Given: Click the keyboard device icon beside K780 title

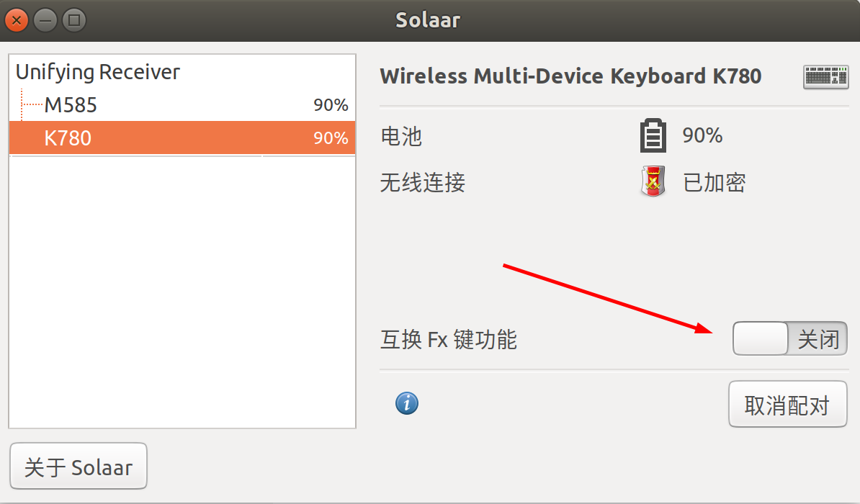Looking at the screenshot, I should 825,77.
